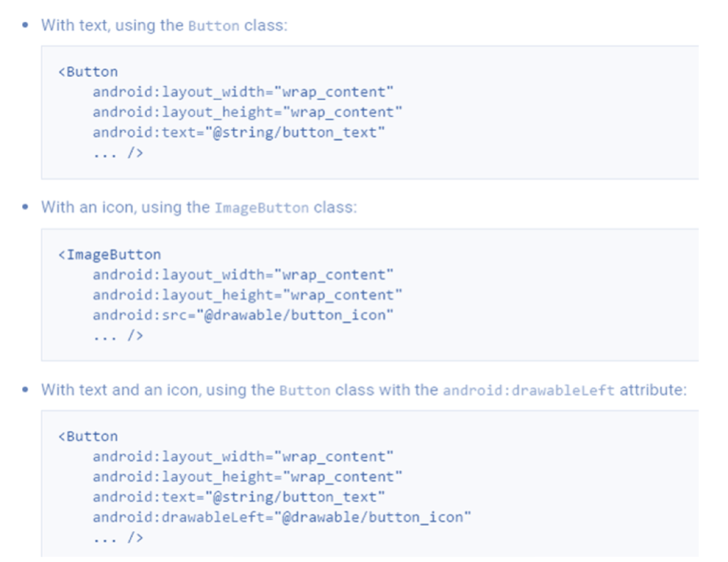The image size is (728, 562).
Task: Click layout_height line in the first code block
Action: point(247,112)
